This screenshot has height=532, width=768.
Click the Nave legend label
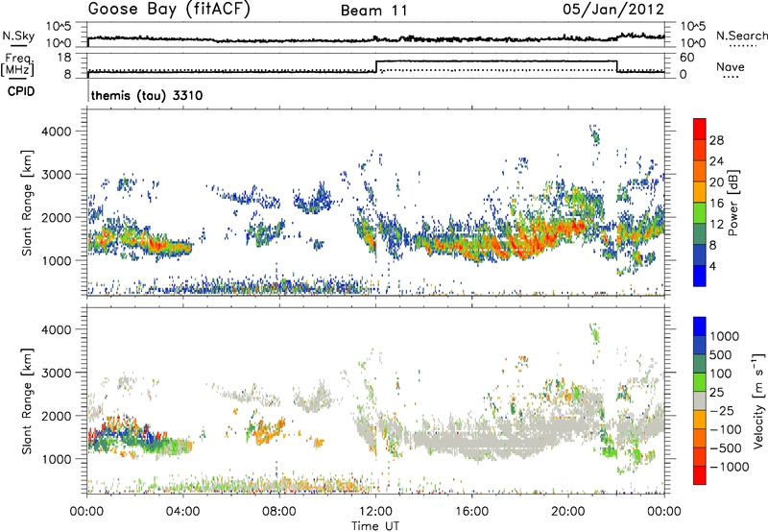(731, 66)
